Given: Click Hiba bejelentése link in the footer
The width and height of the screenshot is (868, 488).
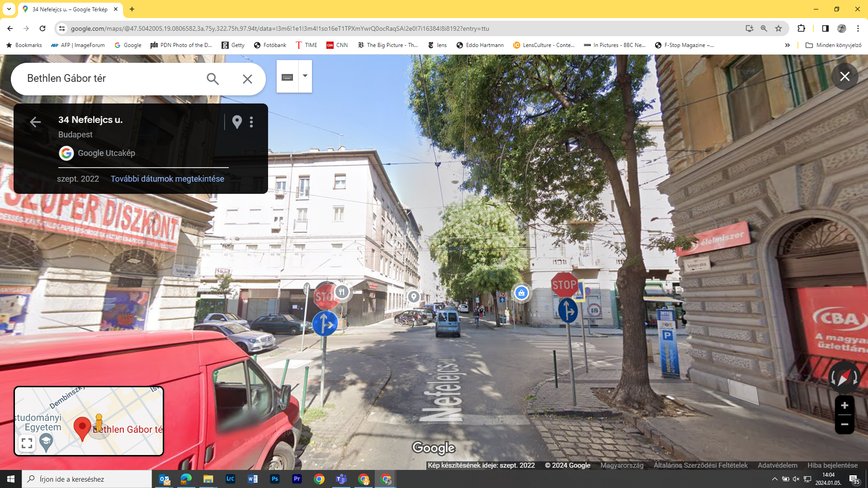Looking at the screenshot, I should 832,465.
